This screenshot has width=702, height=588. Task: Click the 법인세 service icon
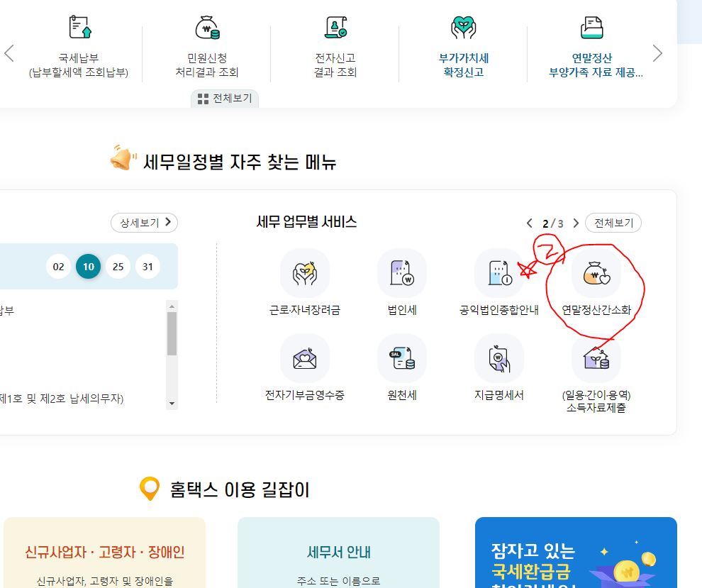click(402, 273)
